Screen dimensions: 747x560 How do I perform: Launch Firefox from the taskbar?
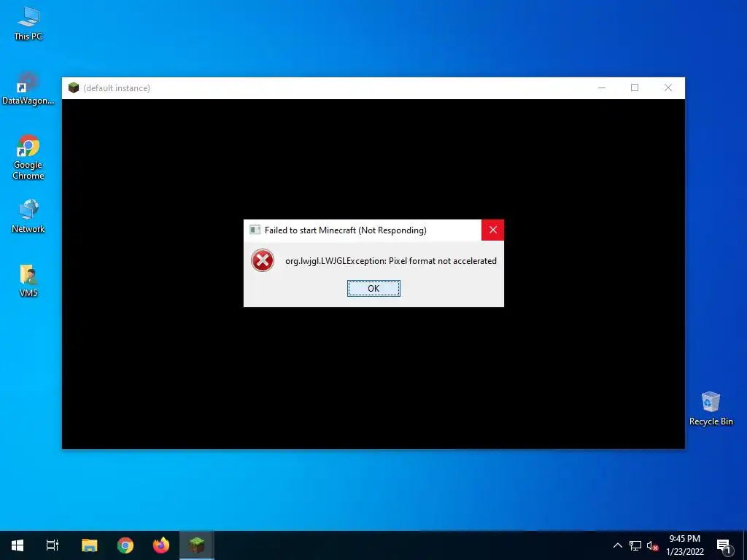pos(161,545)
